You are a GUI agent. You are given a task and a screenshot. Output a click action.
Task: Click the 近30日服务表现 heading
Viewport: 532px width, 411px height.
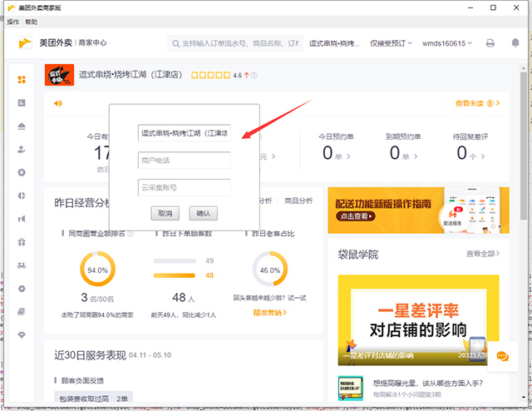[90, 355]
